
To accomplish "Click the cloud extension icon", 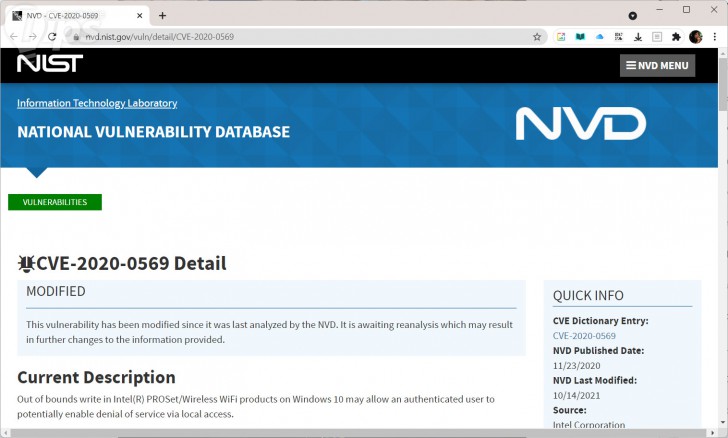I will click(x=599, y=37).
